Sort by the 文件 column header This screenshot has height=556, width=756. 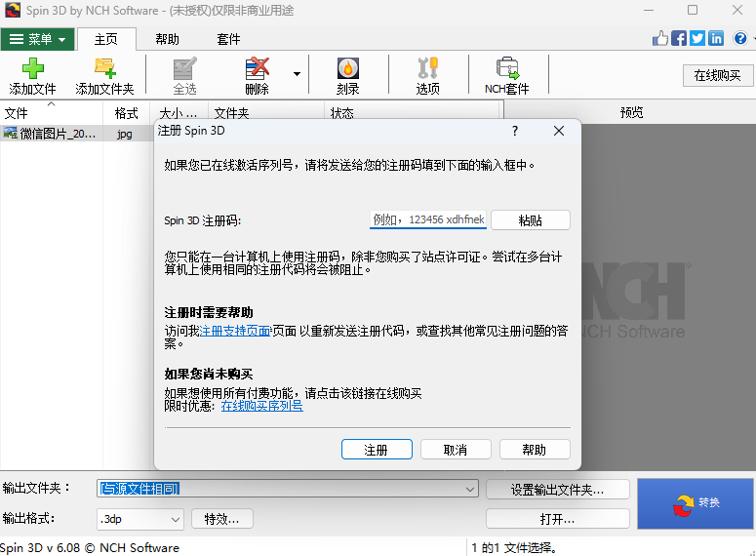click(x=51, y=113)
